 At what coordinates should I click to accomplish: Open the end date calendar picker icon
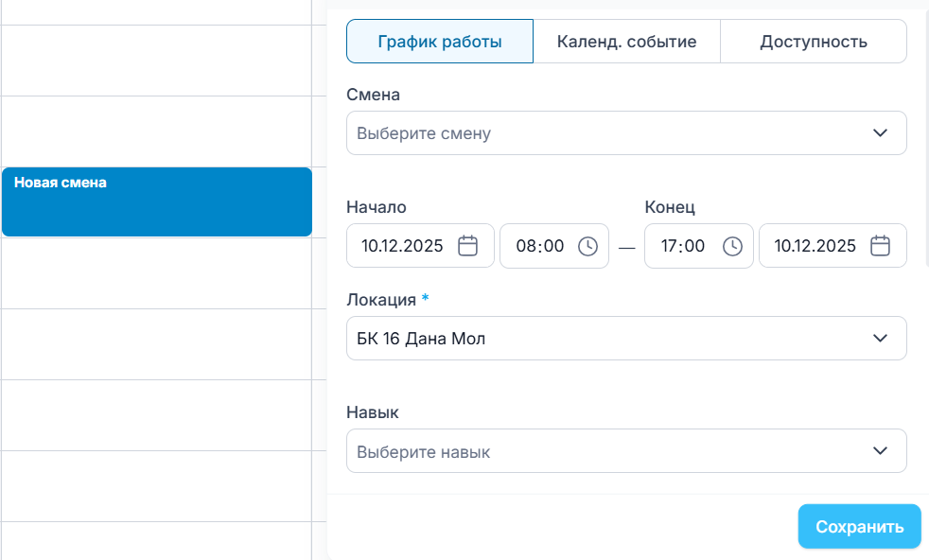pos(881,246)
